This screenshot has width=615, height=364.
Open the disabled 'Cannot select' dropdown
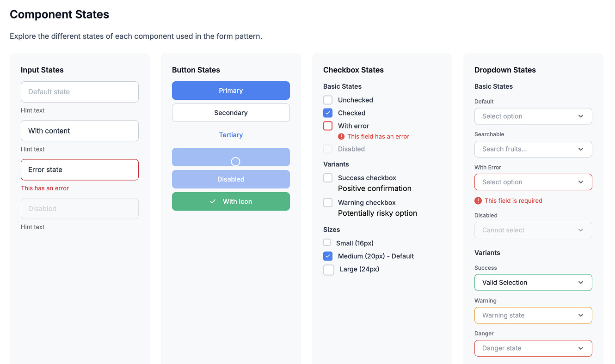pos(533,230)
